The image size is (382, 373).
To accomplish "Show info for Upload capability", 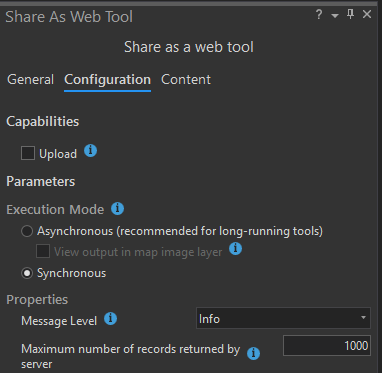I will click(x=90, y=151).
